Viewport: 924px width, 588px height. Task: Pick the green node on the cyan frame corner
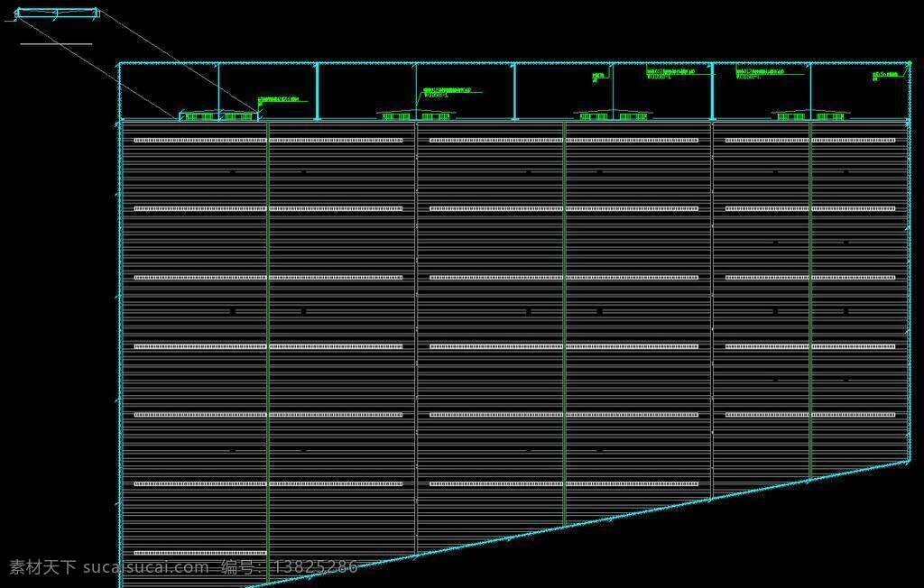(909, 62)
